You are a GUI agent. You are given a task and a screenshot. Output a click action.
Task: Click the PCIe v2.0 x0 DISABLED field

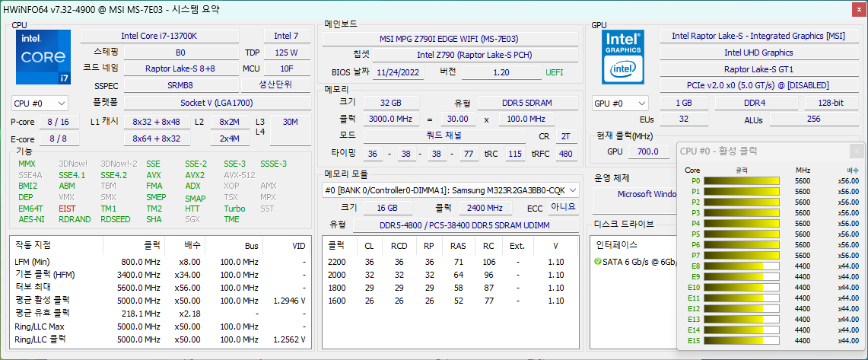pyautogui.click(x=758, y=85)
